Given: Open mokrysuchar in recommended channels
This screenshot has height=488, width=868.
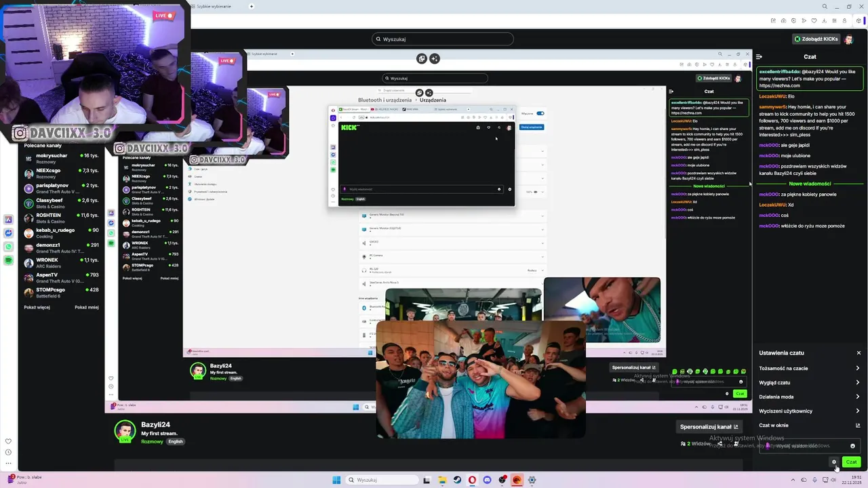Looking at the screenshot, I should [61, 159].
